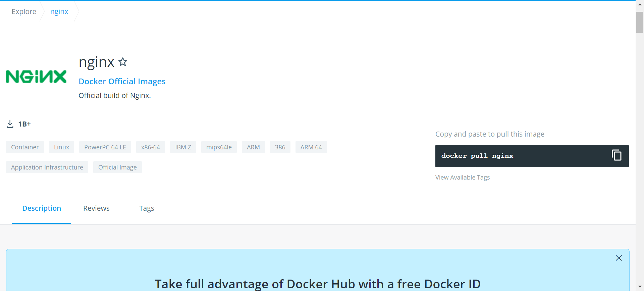
Task: Select the x86-64 architecture chip
Action: coord(151,147)
